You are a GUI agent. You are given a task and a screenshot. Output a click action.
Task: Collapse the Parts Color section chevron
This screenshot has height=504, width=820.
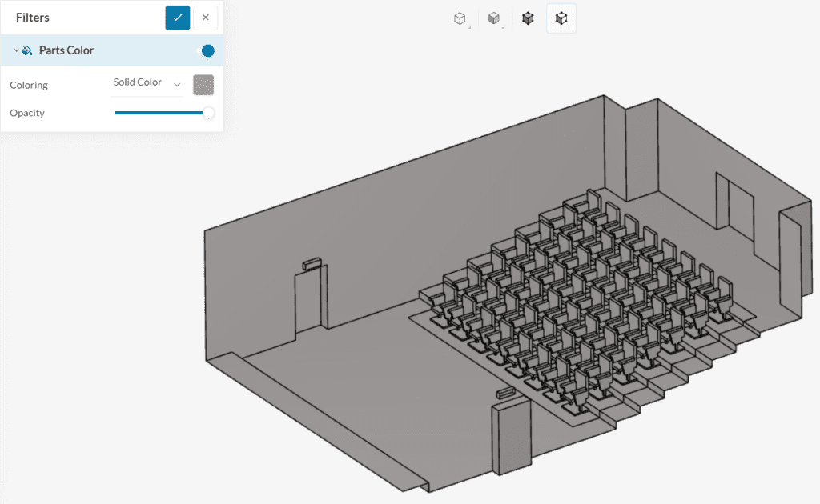16,50
